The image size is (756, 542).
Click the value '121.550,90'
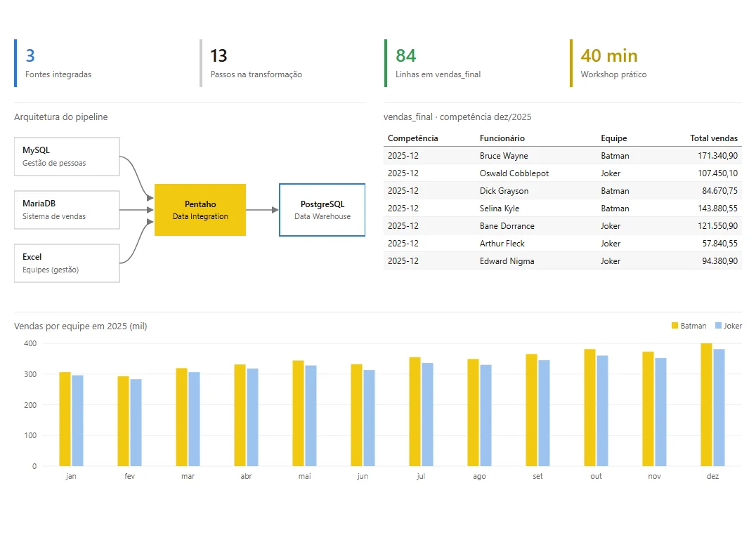click(717, 226)
